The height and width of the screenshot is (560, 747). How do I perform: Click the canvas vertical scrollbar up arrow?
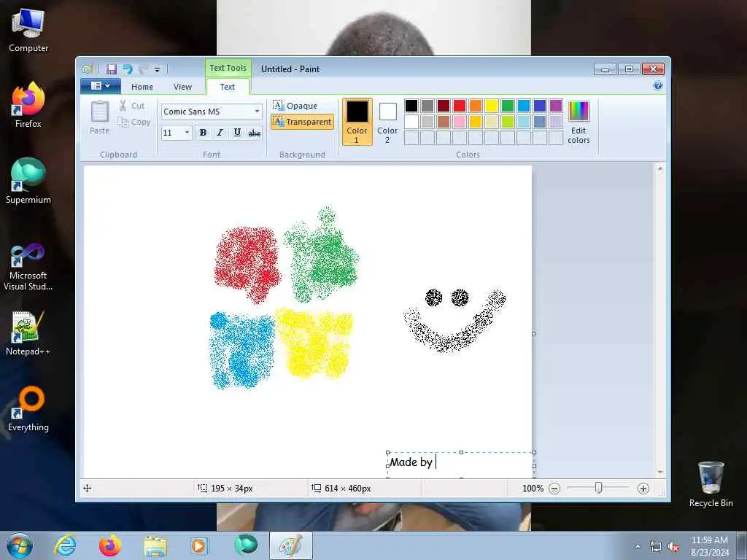(659, 168)
